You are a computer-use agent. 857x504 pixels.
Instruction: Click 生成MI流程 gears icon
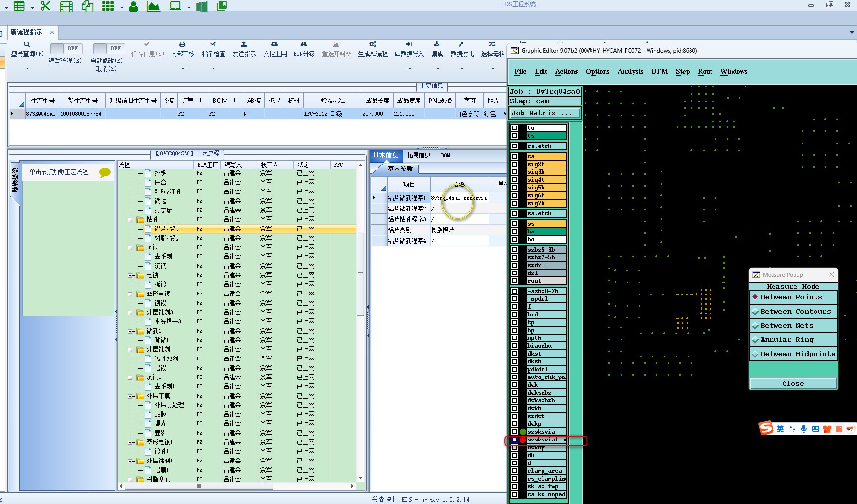(x=373, y=44)
